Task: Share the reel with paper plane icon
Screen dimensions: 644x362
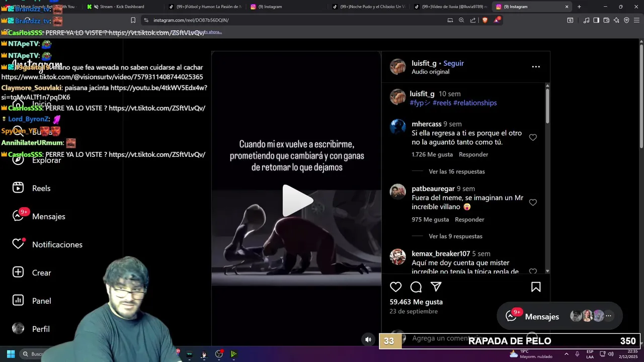Action: [436, 287]
